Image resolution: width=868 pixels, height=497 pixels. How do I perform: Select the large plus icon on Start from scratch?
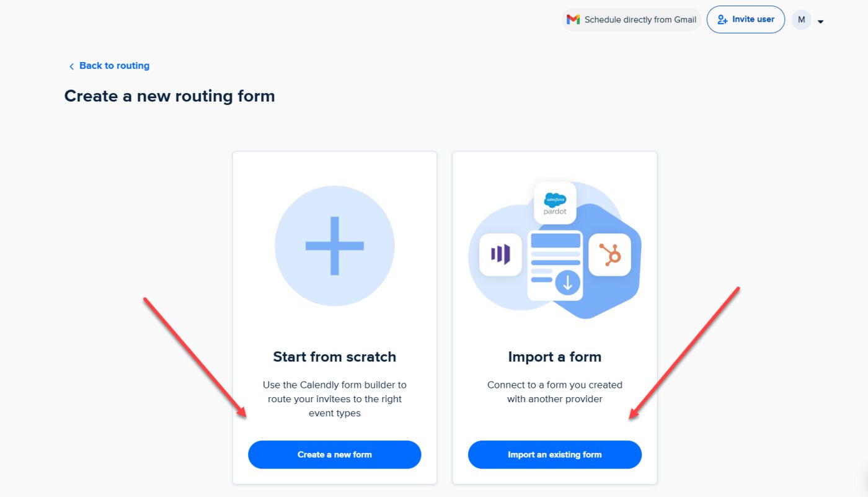click(334, 246)
